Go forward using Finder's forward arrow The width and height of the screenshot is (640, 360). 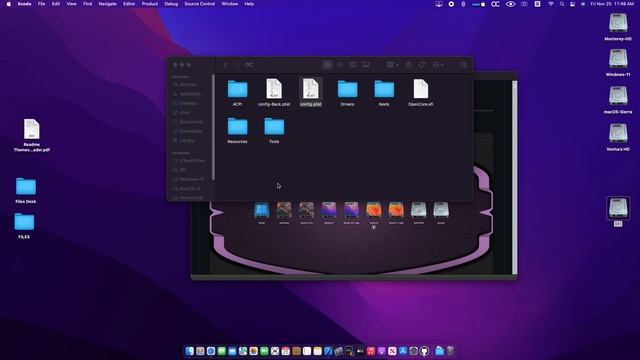[x=237, y=64]
